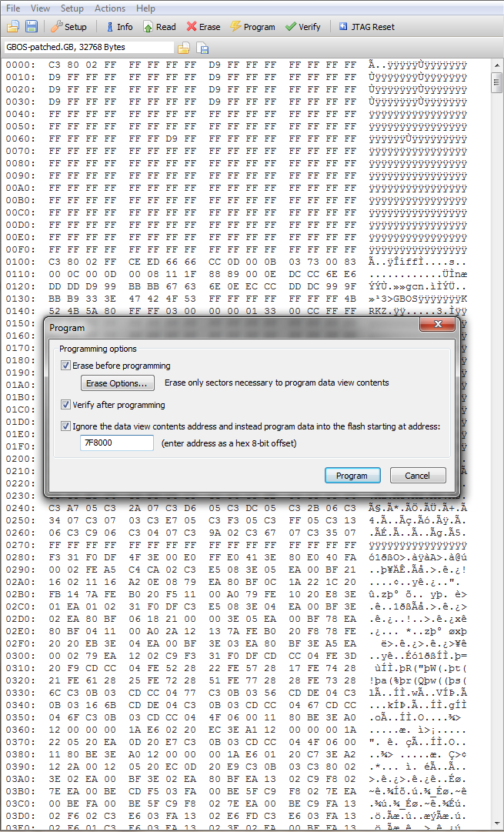Click the JTAG Reset toolbar button

[367, 26]
